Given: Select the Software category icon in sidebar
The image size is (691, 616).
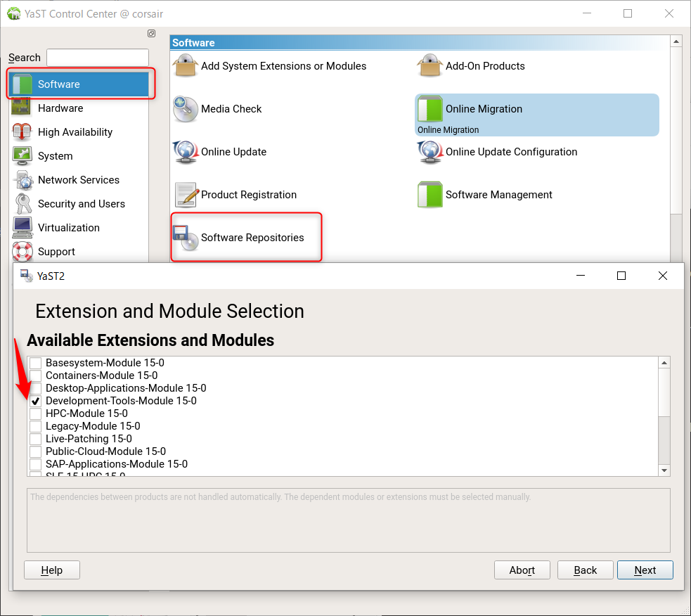Looking at the screenshot, I should point(22,84).
